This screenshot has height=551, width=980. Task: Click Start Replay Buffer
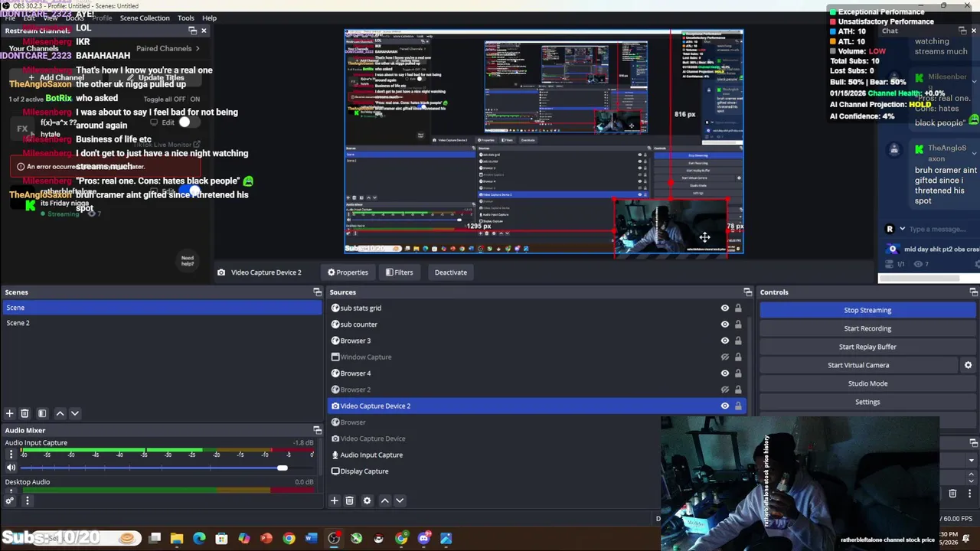coord(867,347)
